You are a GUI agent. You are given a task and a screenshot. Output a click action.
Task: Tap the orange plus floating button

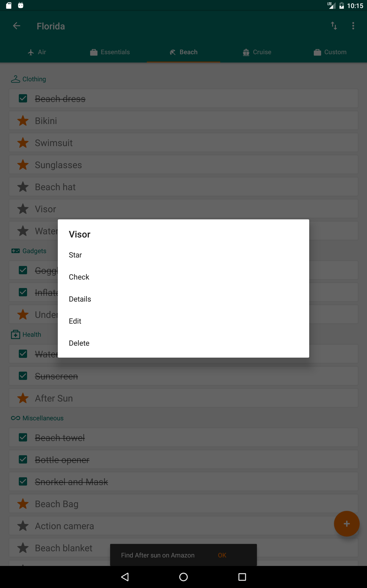click(x=347, y=524)
